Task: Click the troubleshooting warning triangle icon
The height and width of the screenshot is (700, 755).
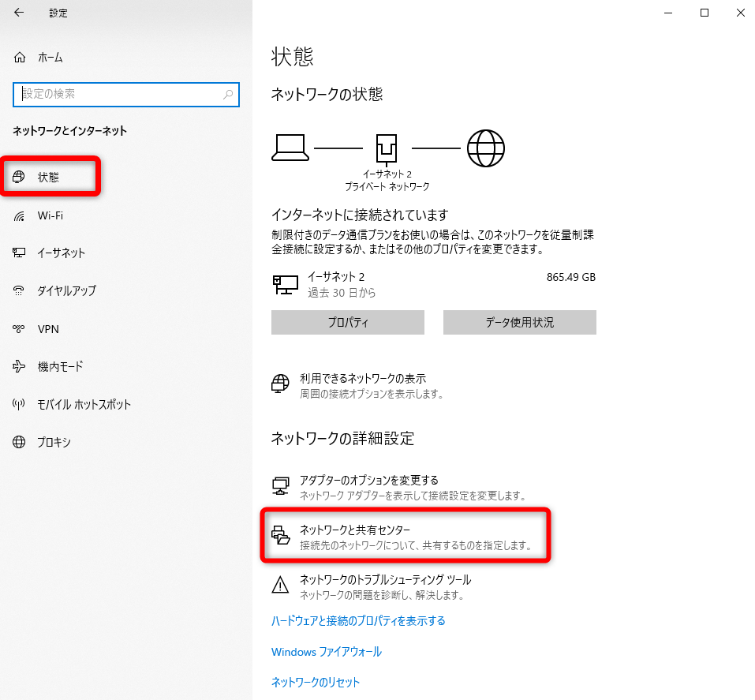Action: pos(280,585)
